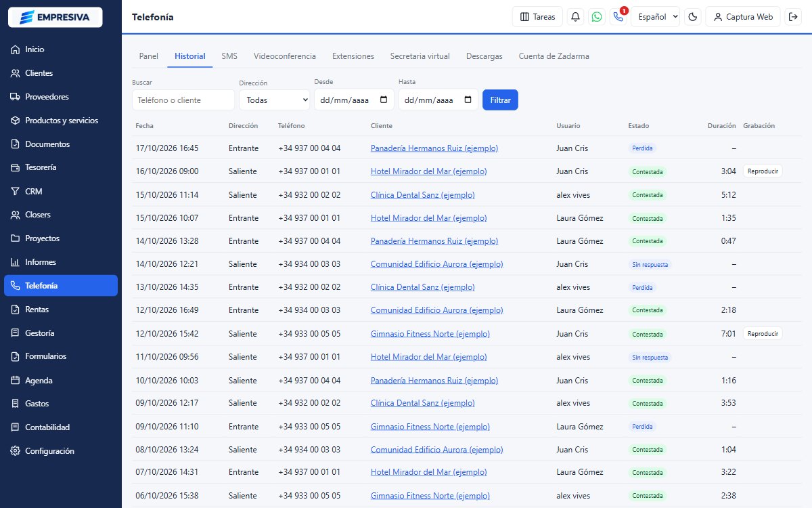The height and width of the screenshot is (508, 812).
Task: Open Captura Web user menu
Action: [x=743, y=17]
